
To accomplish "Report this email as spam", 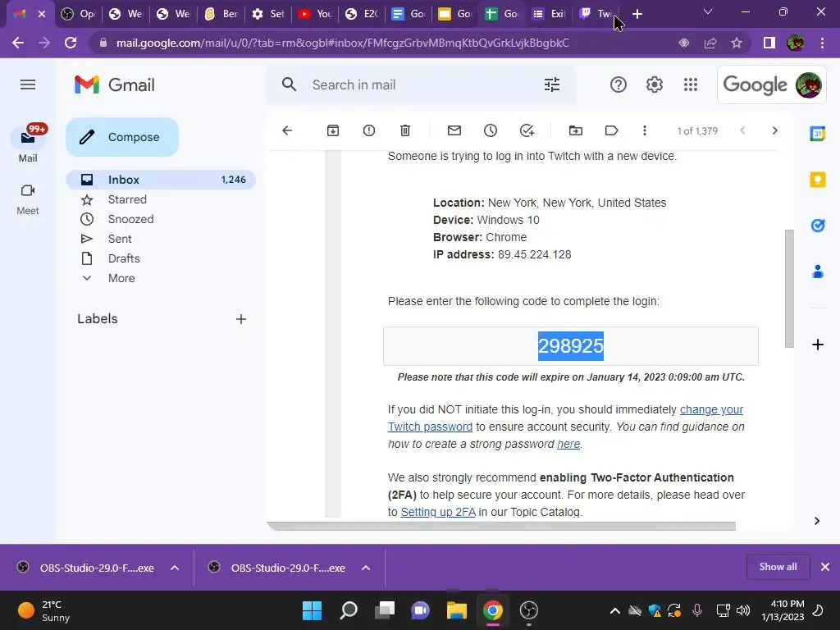I will pyautogui.click(x=369, y=130).
